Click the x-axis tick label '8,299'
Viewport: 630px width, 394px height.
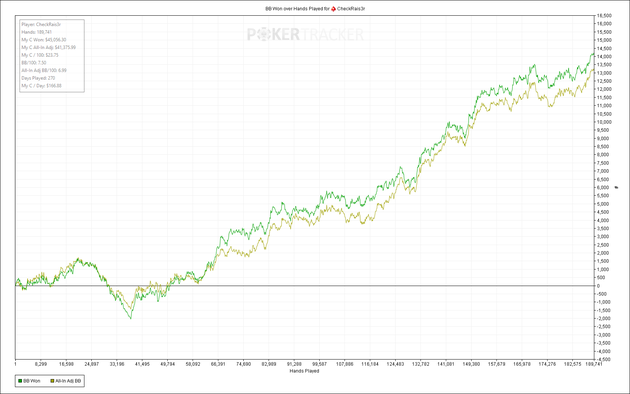tap(41, 364)
